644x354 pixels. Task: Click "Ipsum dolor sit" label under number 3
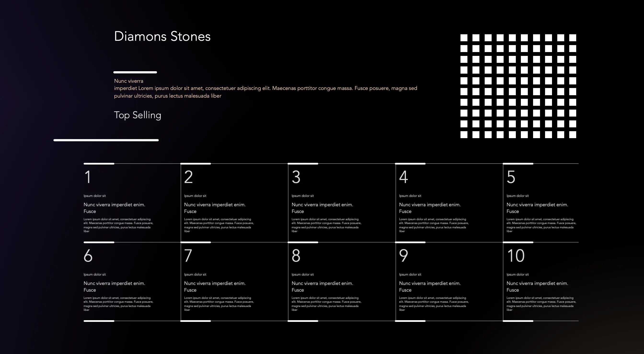coord(303,196)
